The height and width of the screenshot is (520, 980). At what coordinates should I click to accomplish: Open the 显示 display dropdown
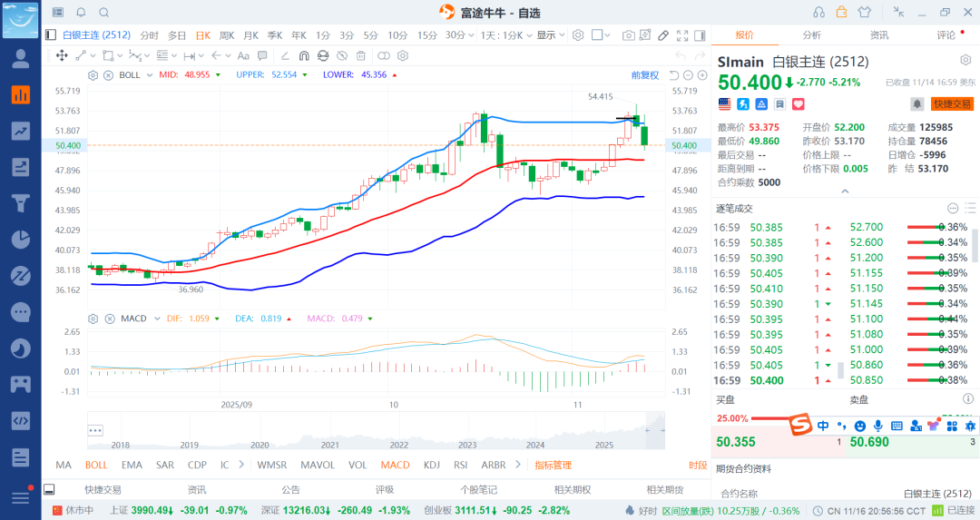(551, 35)
